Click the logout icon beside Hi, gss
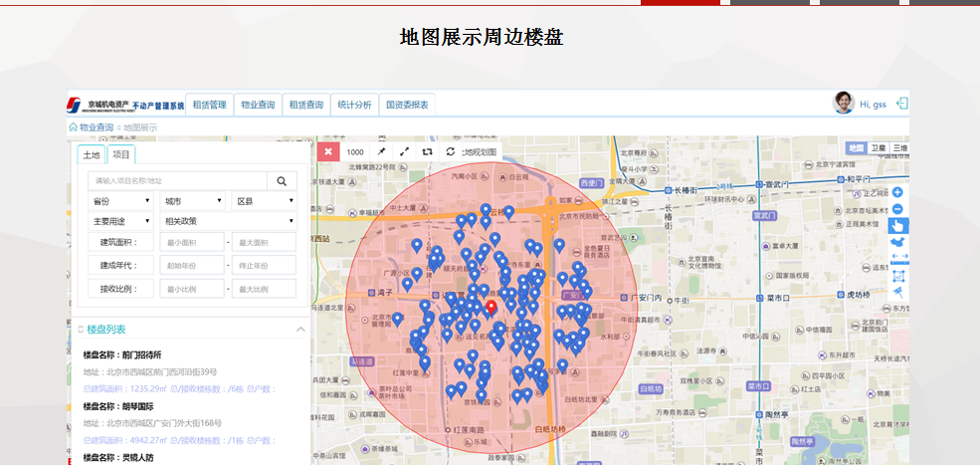Viewport: 980px width, 465px height. (x=901, y=104)
